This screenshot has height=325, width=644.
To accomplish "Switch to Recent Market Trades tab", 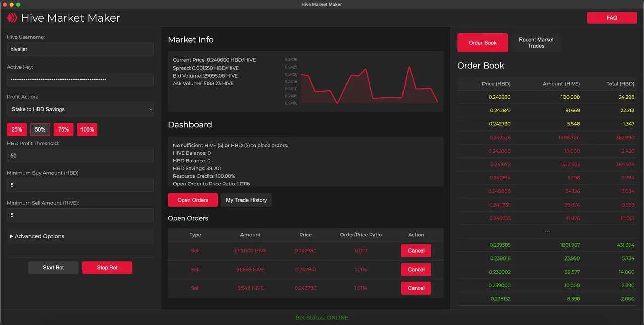I will click(x=536, y=43).
